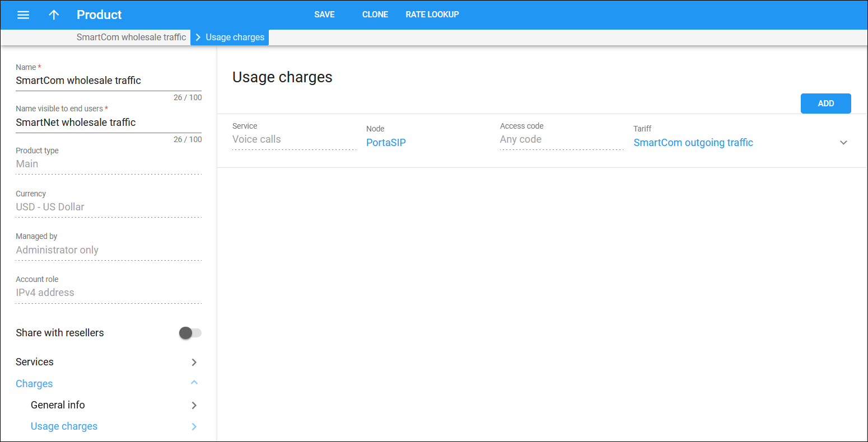Open the Services section

(35, 362)
